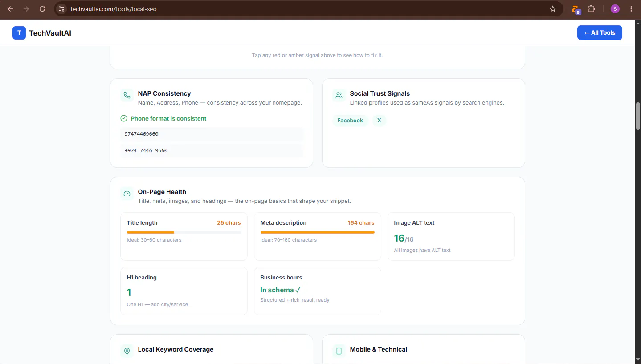
Task: Click the blue T TechVaultAI logo icon
Action: 19,33
